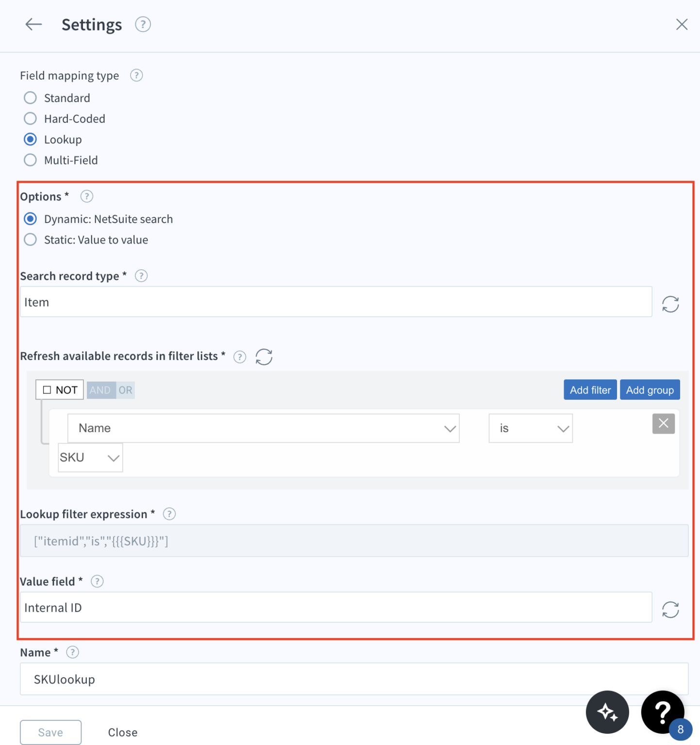Image resolution: width=700 pixels, height=745 pixels.
Task: Edit the SKUlookup name field
Action: [340, 679]
